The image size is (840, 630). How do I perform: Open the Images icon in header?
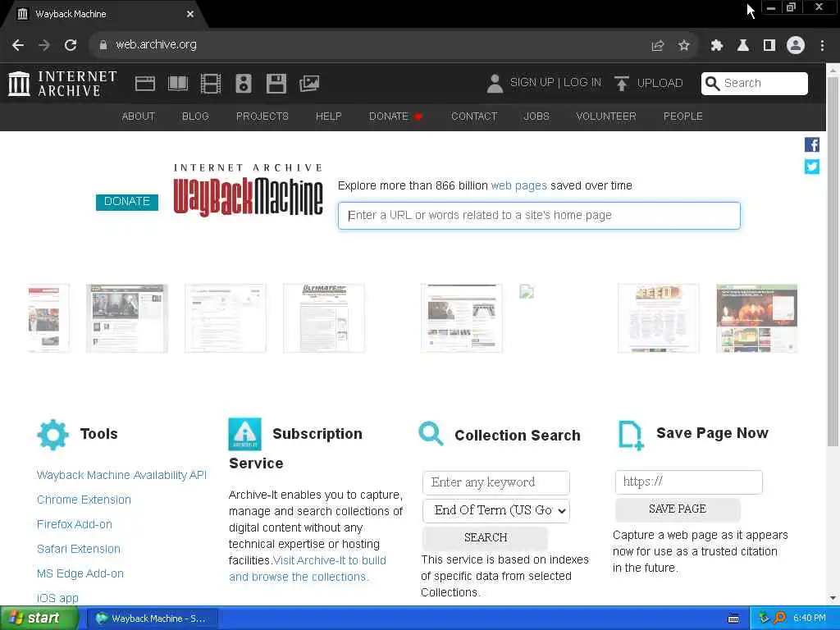coord(309,84)
